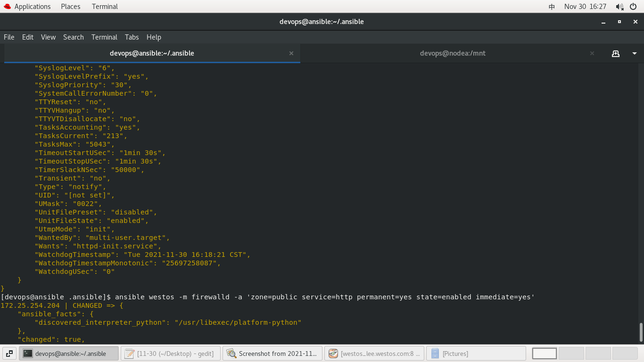Switch to the third workspace
This screenshot has width=644, height=362.
pos(598,354)
